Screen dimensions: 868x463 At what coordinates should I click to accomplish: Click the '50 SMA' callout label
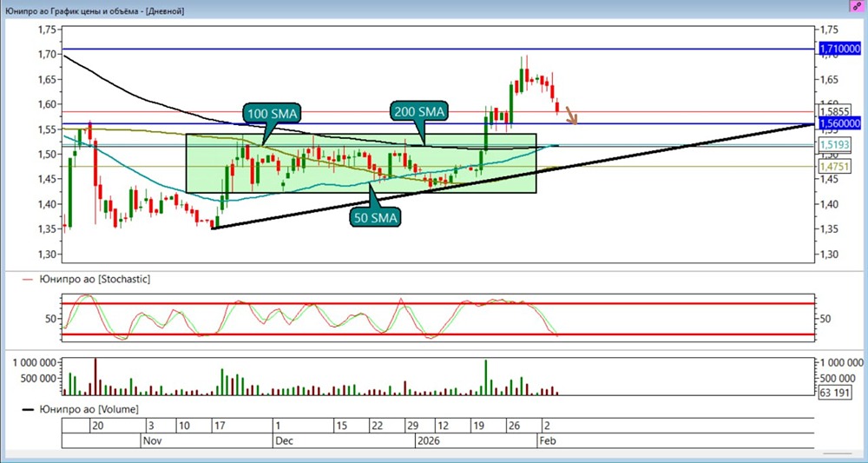(375, 218)
